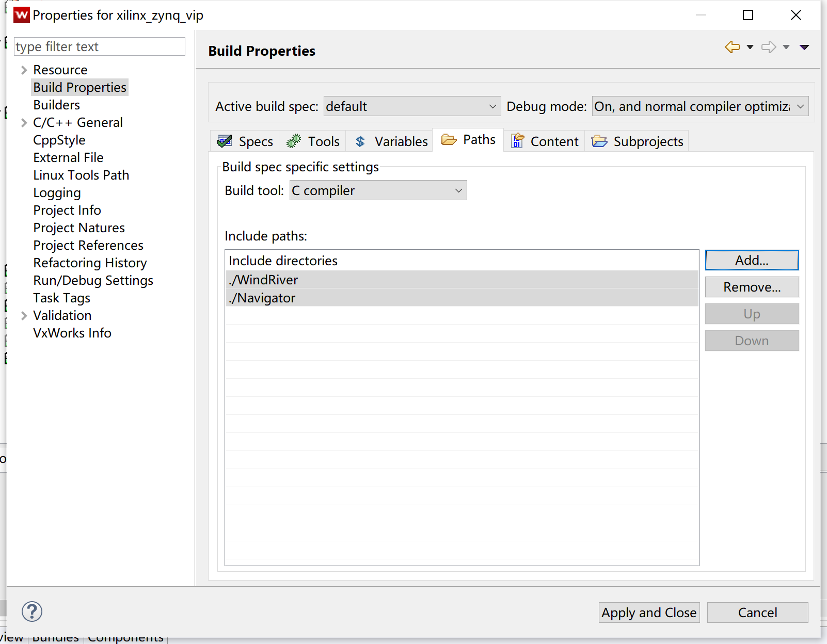Screen dimensions: 827x644
Task: Open the Debug mode dropdown
Action: tap(700, 106)
